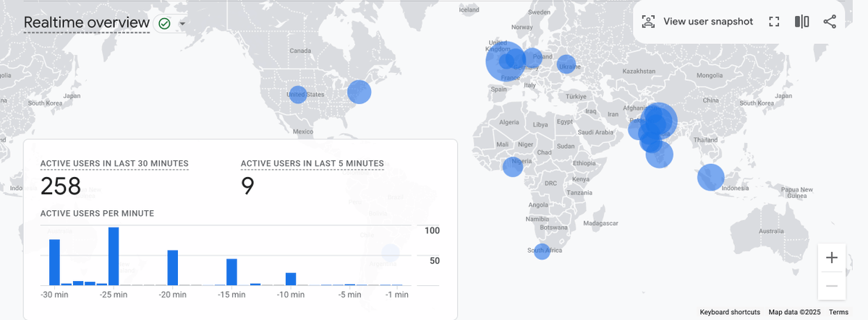Click the Poland user bubble
The height and width of the screenshot is (320, 868).
pyautogui.click(x=532, y=58)
